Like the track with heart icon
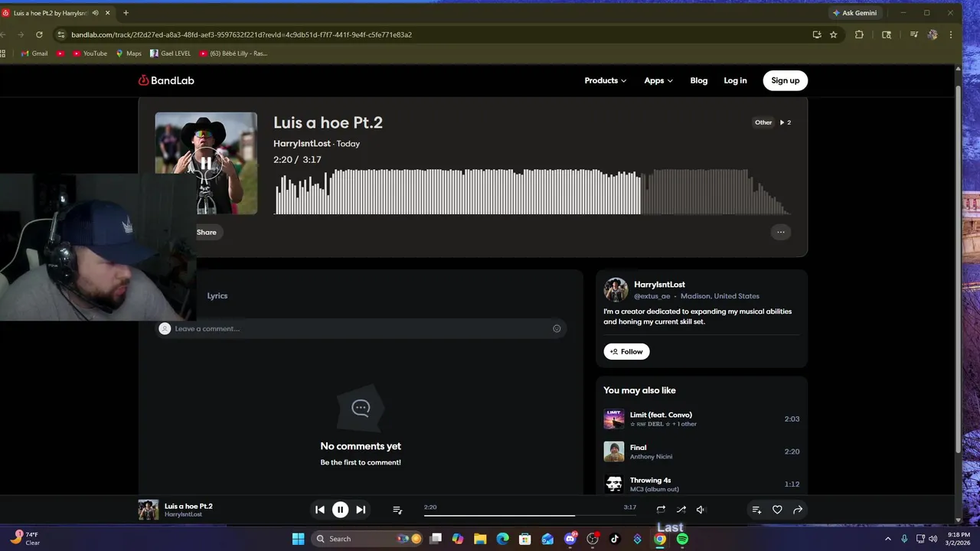 pyautogui.click(x=777, y=510)
